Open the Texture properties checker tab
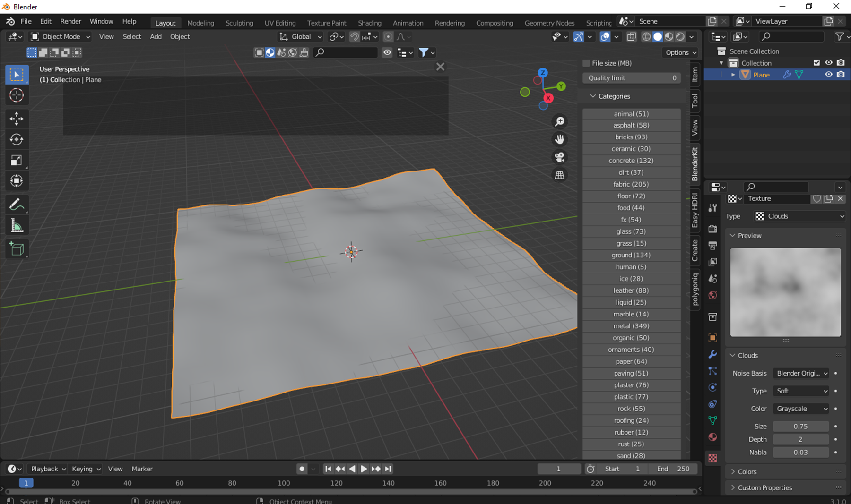Screen dimensions: 851x504 (x=712, y=458)
